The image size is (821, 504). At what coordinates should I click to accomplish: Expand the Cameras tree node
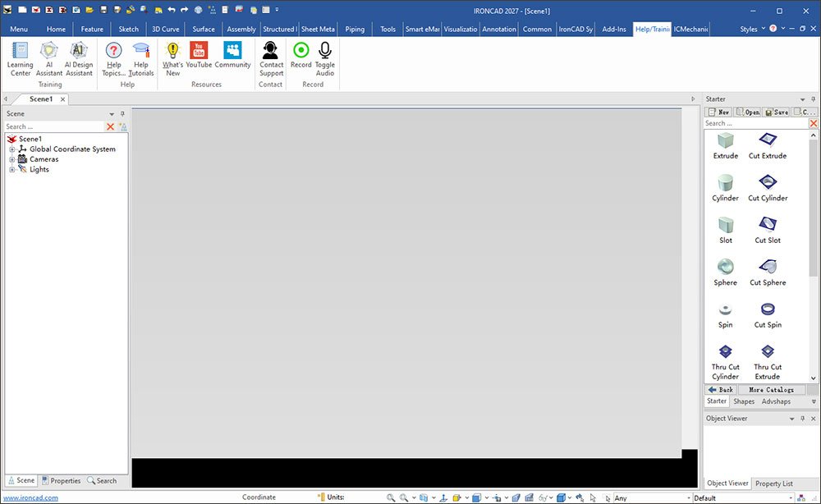point(12,159)
